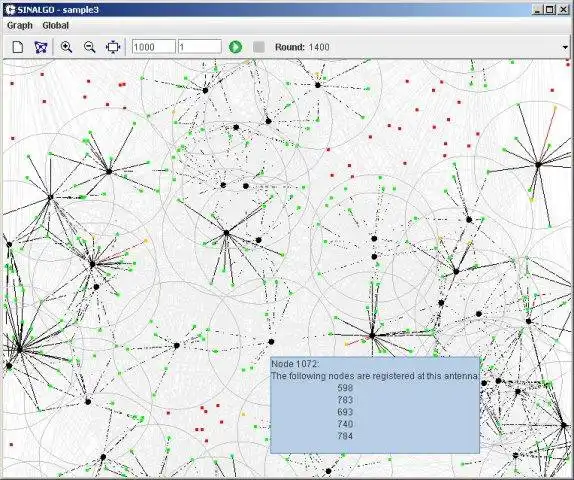The height and width of the screenshot is (480, 574).
Task: Zoom out with the magnifier minus icon
Action: click(x=89, y=47)
